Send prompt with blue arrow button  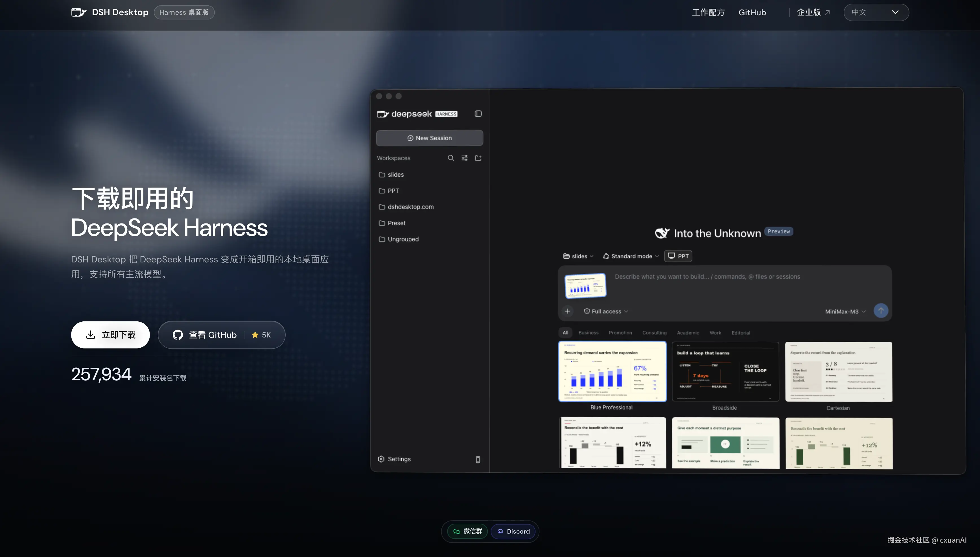tap(881, 311)
